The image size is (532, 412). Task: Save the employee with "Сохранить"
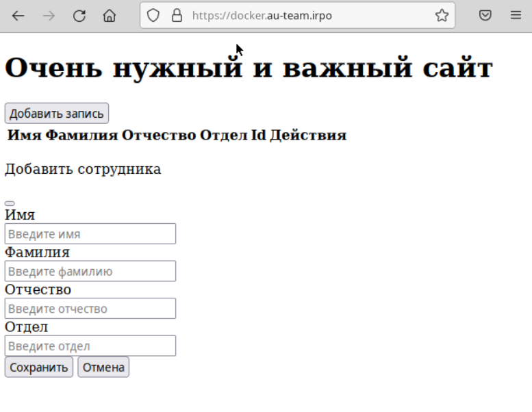click(39, 368)
